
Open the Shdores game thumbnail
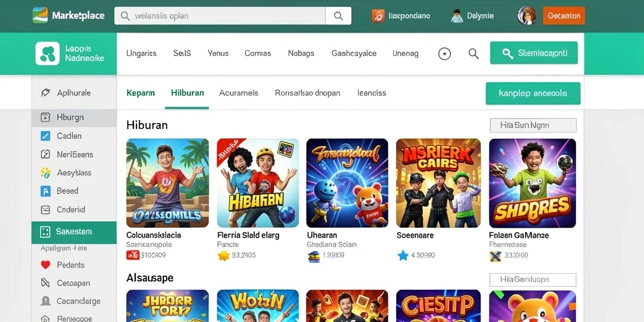point(532,183)
